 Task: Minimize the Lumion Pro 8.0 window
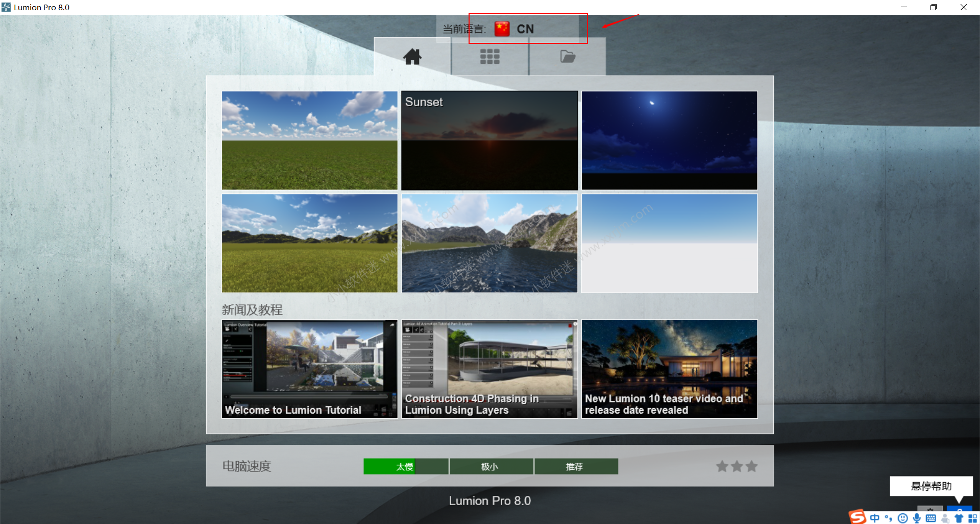point(904,7)
